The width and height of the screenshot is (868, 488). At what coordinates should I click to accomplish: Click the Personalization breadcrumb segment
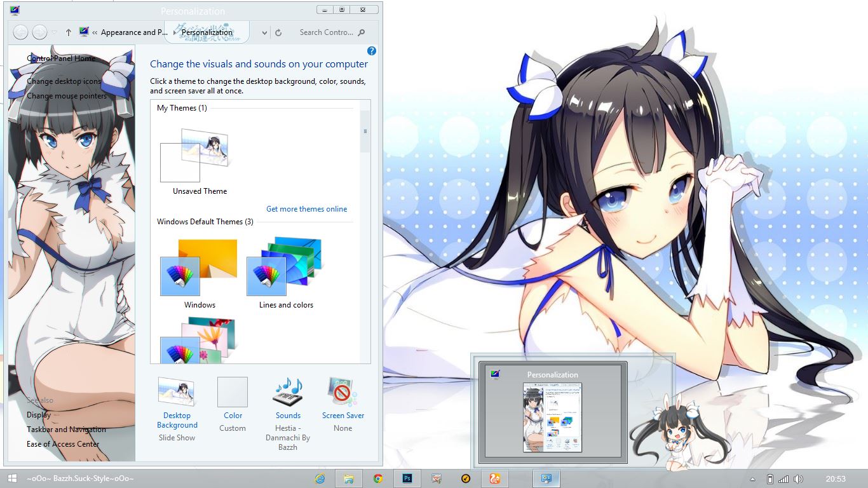tap(207, 32)
